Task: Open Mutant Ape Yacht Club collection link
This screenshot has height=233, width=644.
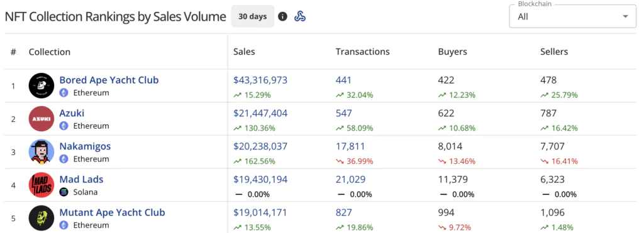Action: [x=112, y=212]
